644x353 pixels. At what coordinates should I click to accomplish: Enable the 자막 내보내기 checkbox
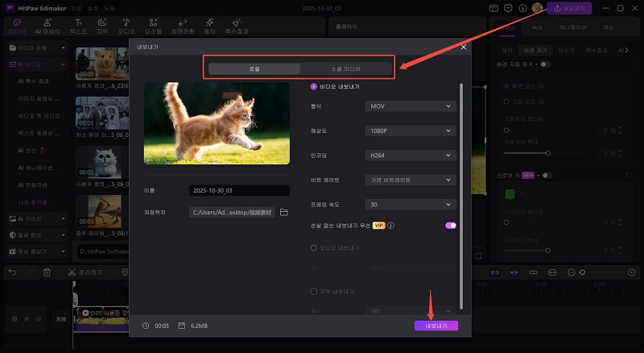(314, 291)
